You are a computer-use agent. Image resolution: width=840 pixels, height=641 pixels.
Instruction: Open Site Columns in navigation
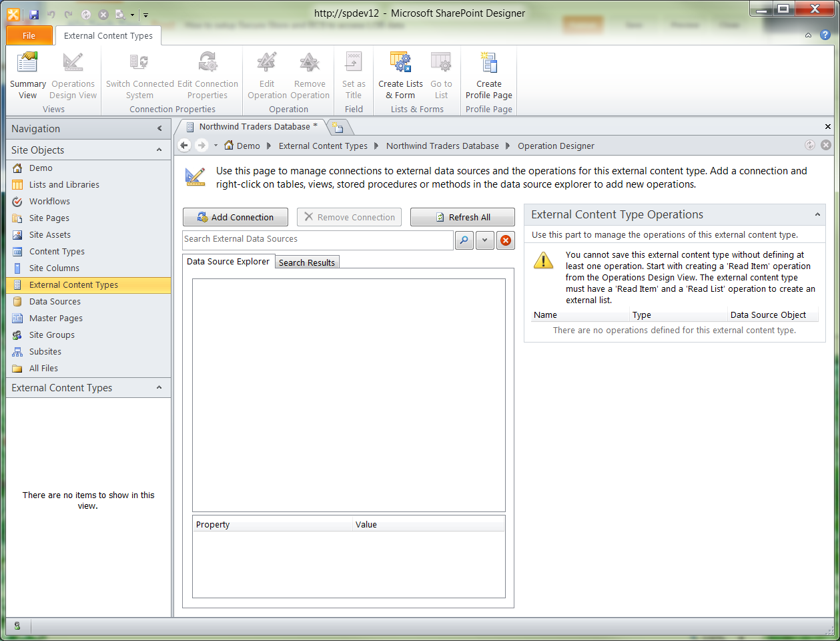88,268
